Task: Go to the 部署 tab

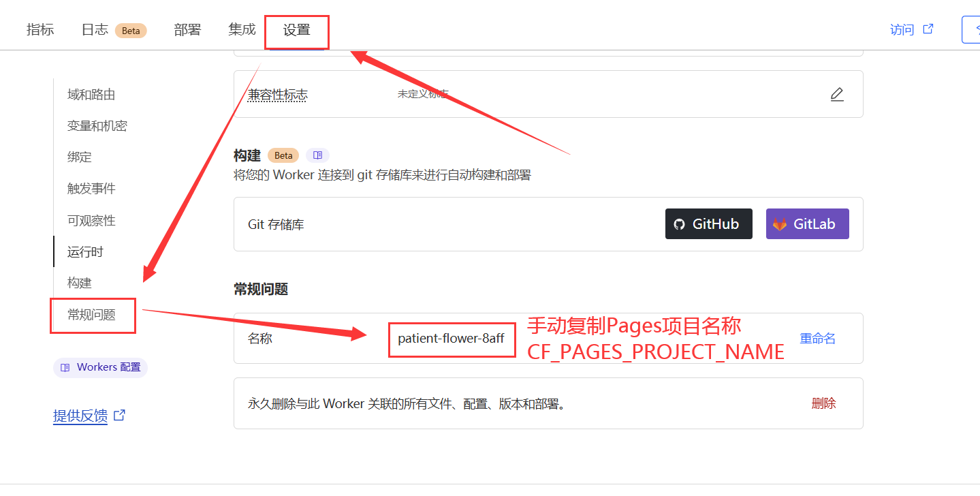Action: tap(187, 29)
